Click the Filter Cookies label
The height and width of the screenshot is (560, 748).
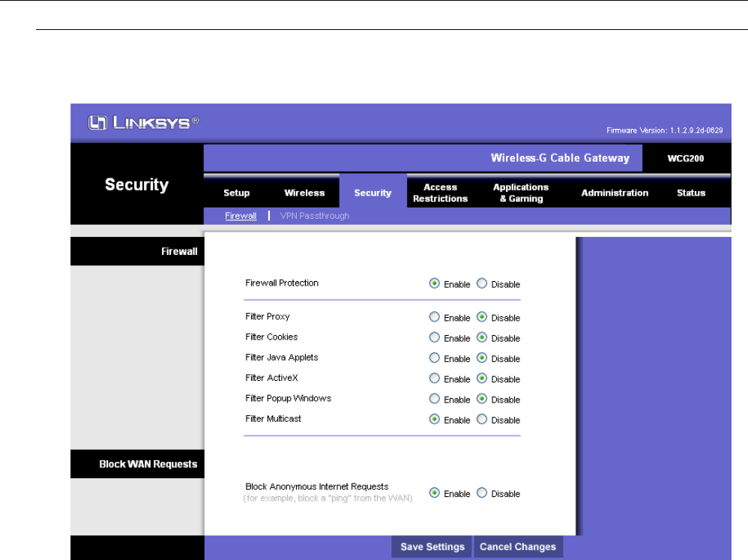(271, 337)
